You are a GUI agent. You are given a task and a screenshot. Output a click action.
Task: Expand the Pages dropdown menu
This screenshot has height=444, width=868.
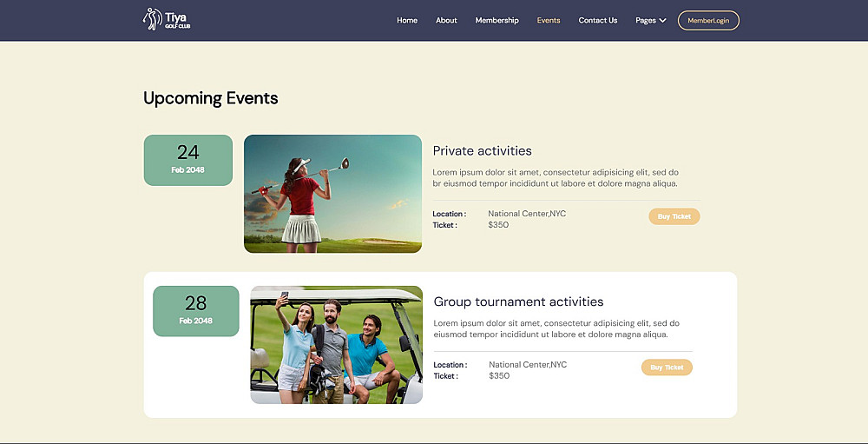tap(650, 21)
